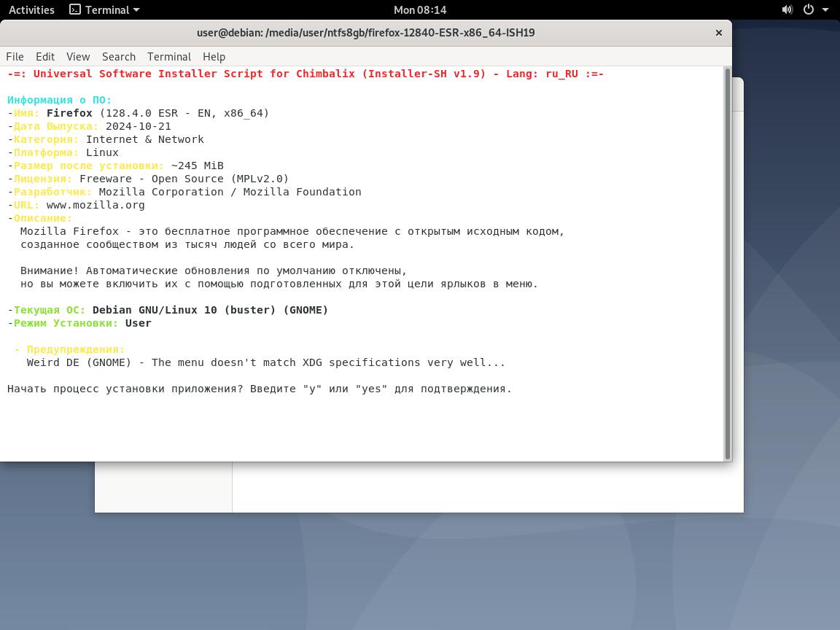Screen dimensions: 840x630
Task: Click the 'Начать процесс установки' prompt line
Action: point(260,389)
